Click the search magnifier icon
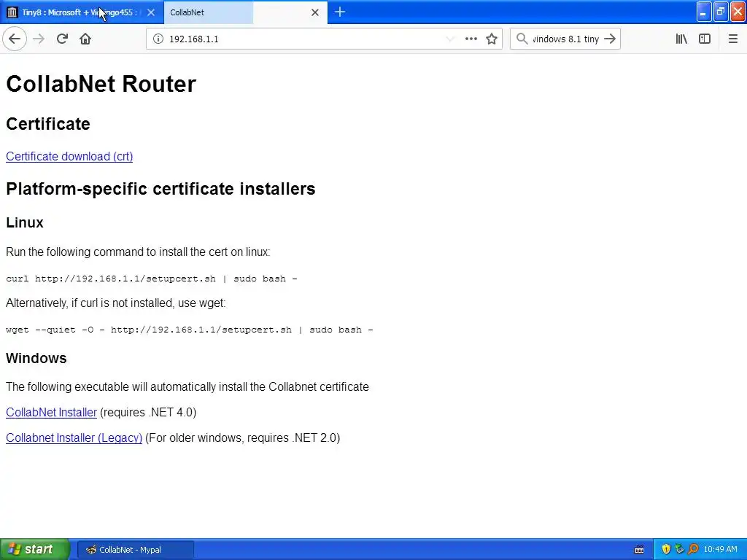Viewport: 747px width, 560px height. point(522,39)
